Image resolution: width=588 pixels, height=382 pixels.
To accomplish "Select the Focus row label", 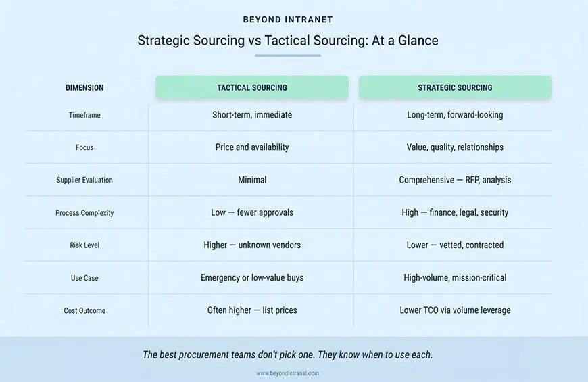I will (x=84, y=147).
